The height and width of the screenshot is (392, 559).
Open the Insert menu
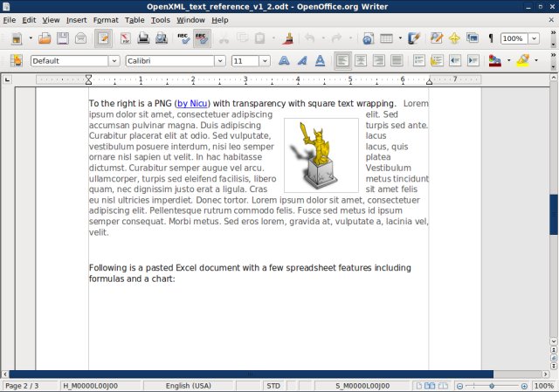76,20
